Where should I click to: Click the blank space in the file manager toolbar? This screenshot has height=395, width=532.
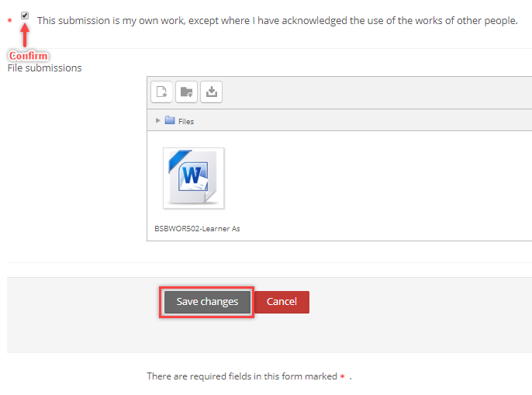click(x=372, y=92)
